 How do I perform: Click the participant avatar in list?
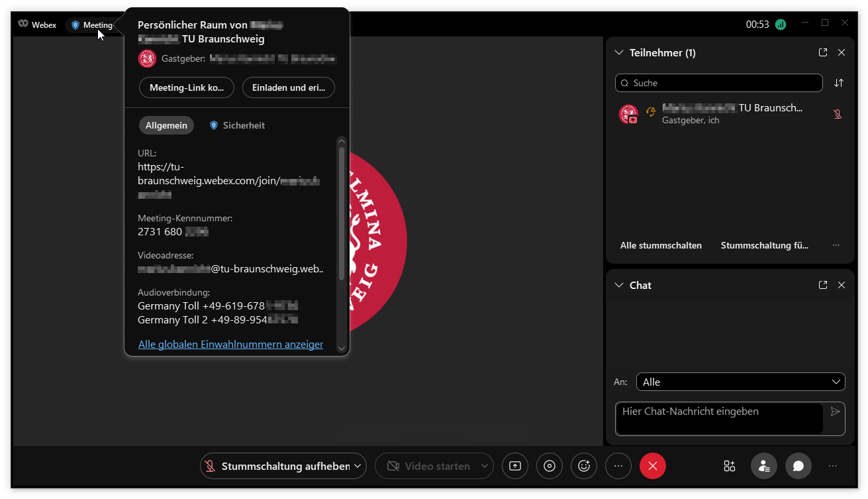[628, 114]
